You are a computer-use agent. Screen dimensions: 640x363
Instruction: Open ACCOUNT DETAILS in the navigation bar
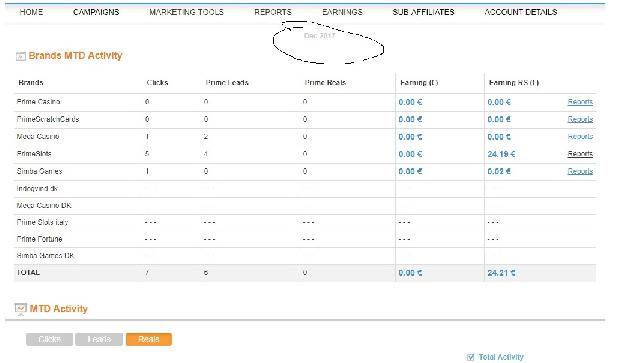(520, 12)
